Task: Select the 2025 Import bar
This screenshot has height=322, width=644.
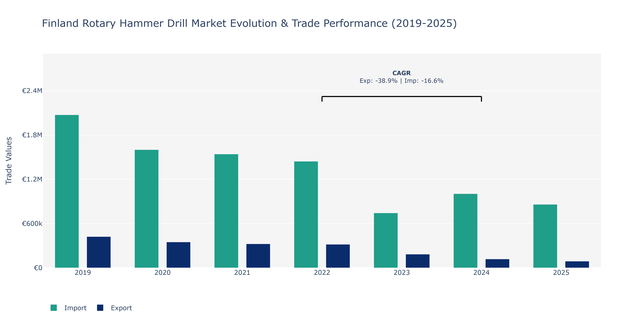Action: (545, 236)
